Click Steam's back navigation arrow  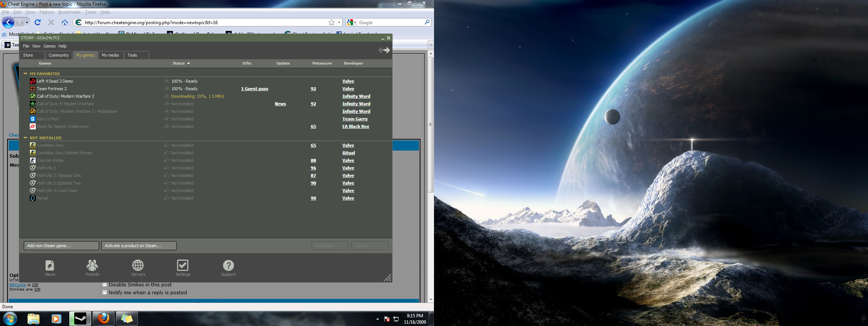point(381,50)
